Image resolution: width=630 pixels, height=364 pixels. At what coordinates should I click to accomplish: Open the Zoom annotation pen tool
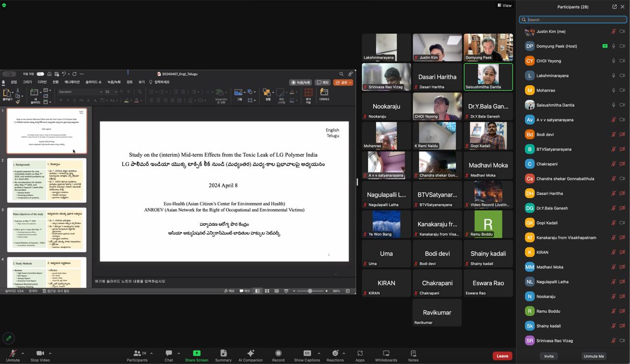pyautogui.click(x=8, y=338)
